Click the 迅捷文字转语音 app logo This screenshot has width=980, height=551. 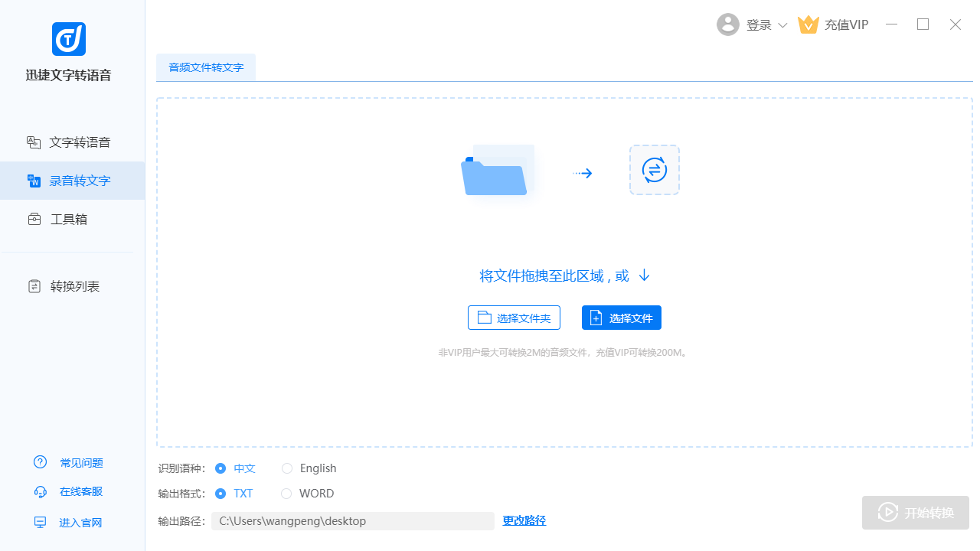(x=68, y=39)
